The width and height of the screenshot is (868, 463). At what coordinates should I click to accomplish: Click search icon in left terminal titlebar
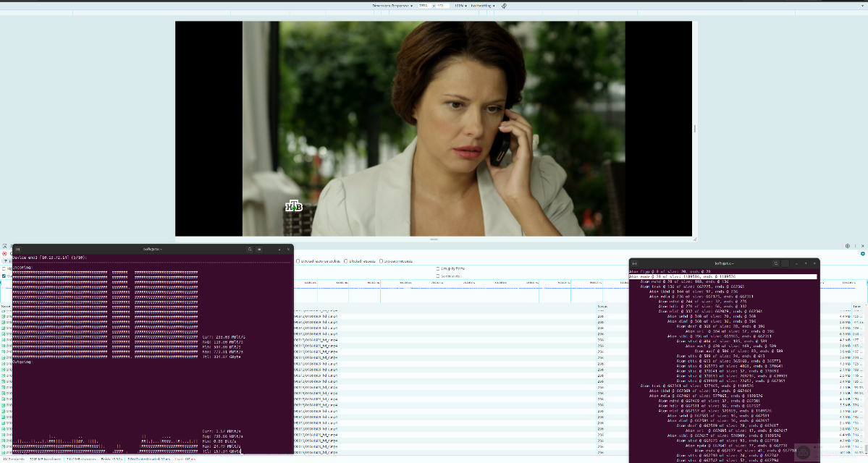(x=250, y=249)
